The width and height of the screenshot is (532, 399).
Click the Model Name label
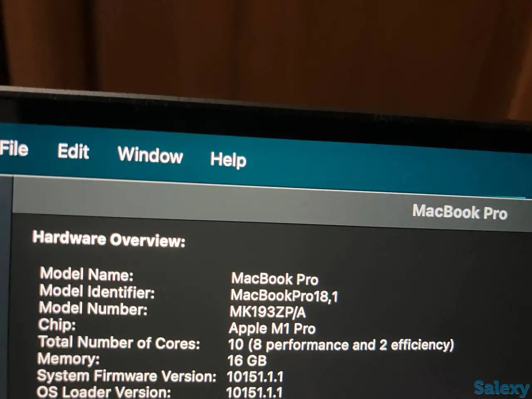point(85,275)
